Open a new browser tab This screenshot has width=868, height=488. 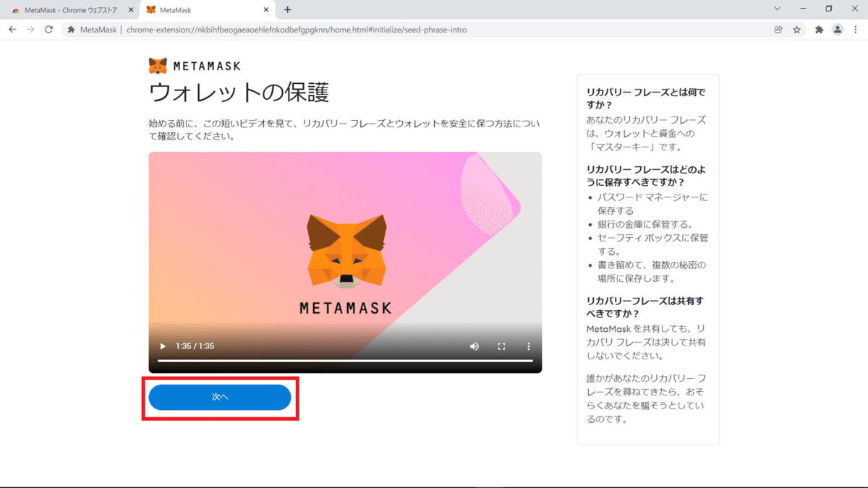(288, 9)
